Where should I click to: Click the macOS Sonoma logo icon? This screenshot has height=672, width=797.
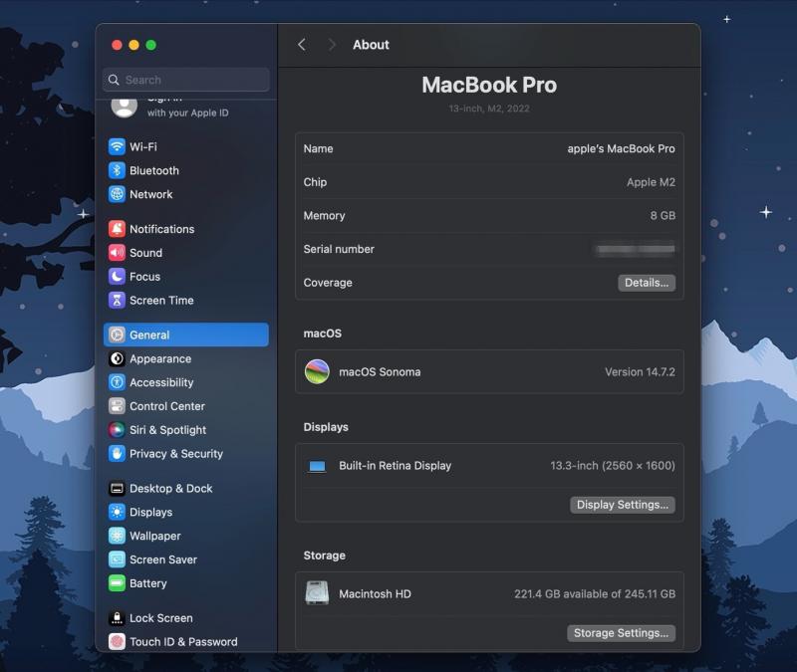[317, 371]
